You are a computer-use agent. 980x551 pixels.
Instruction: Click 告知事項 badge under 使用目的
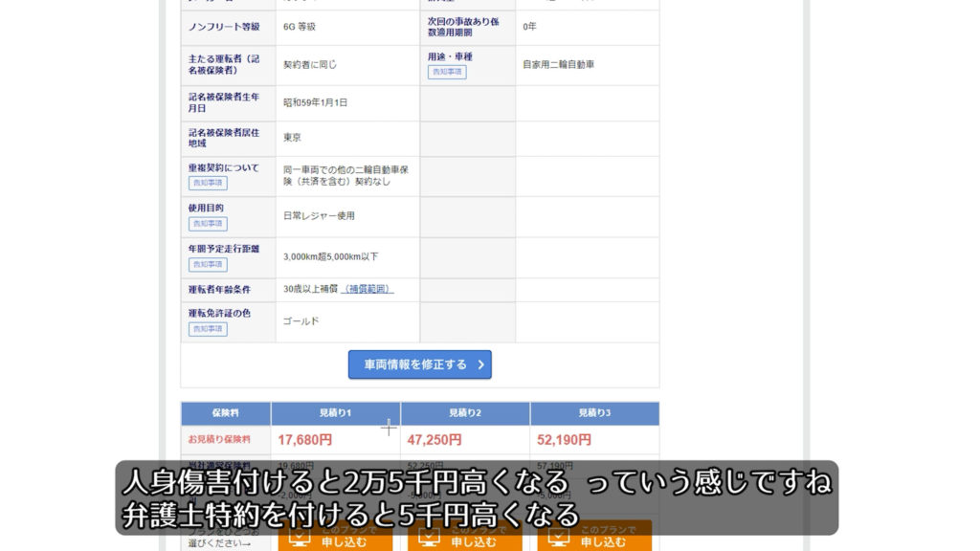(208, 223)
